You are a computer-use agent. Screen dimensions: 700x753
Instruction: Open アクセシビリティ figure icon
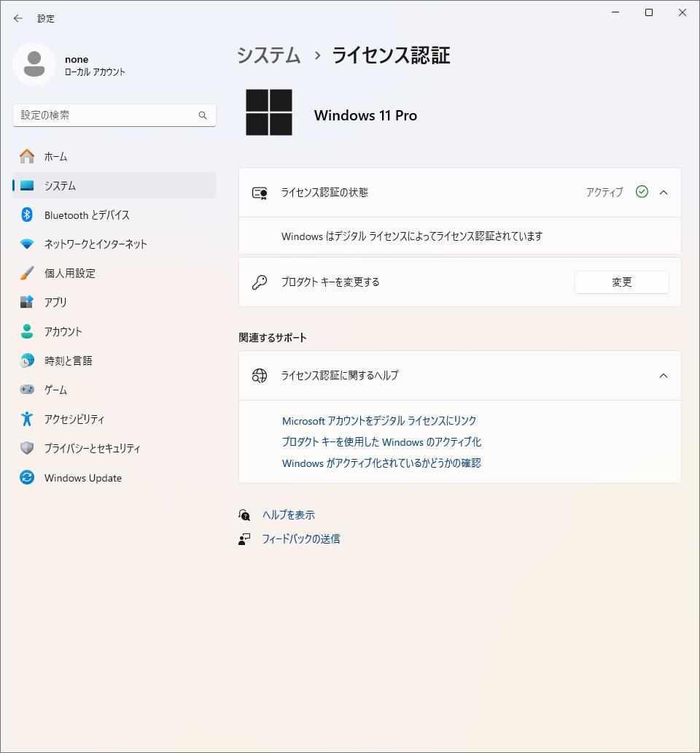click(27, 419)
